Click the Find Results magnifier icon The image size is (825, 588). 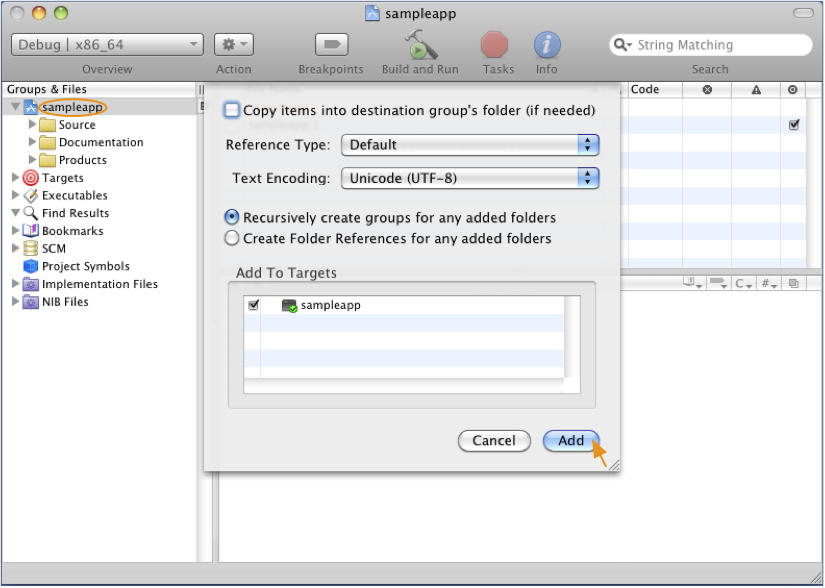click(x=31, y=213)
